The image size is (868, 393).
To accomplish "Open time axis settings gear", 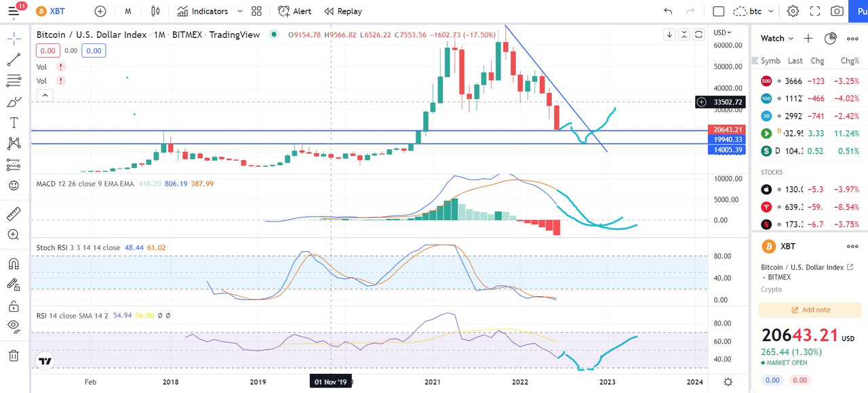I will [x=728, y=382].
